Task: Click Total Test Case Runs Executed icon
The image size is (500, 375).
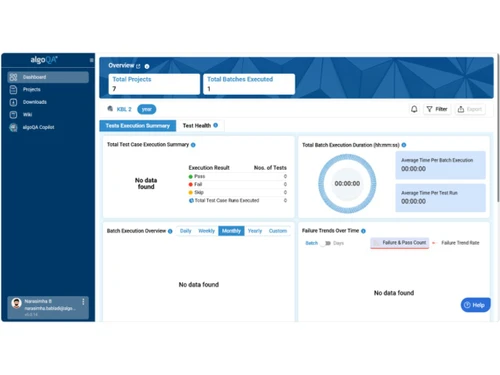Action: [x=191, y=201]
